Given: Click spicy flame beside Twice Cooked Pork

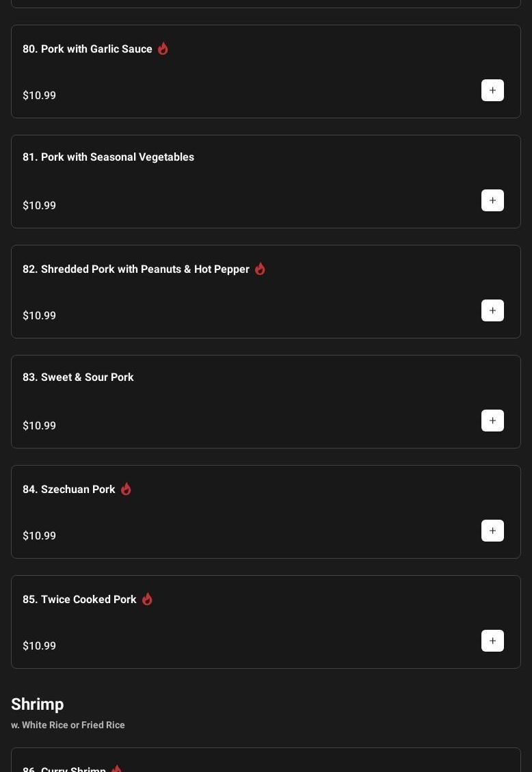Looking at the screenshot, I should coord(147,599).
